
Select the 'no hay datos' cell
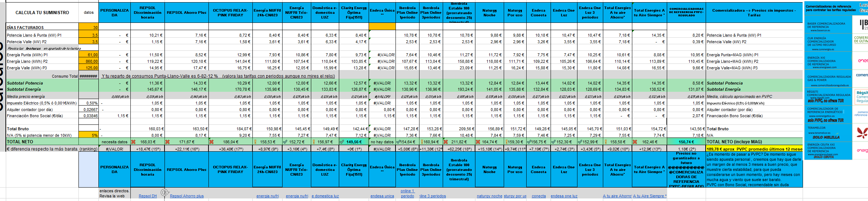pos(382,142)
